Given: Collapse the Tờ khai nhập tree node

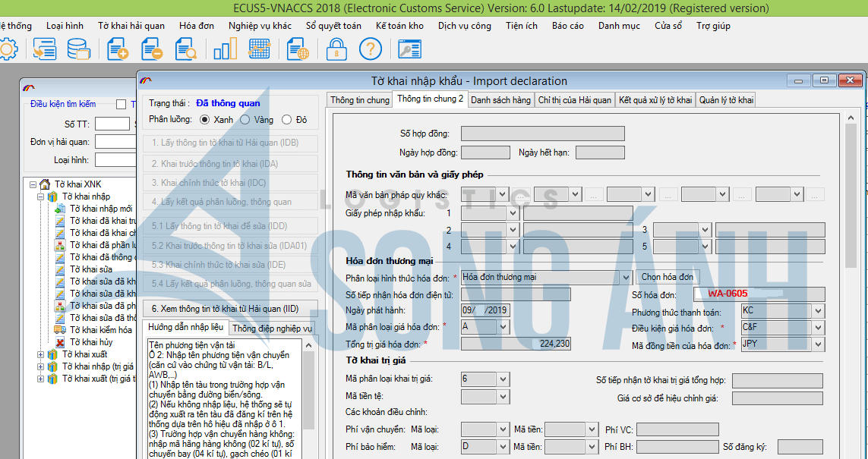Looking at the screenshot, I should [x=42, y=196].
